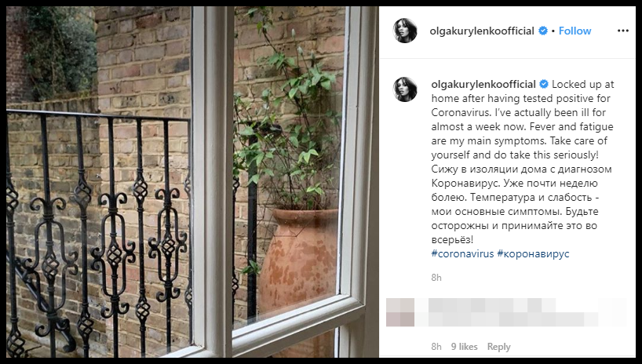
Task: Open the #coronavirus hashtag
Action: point(463,253)
